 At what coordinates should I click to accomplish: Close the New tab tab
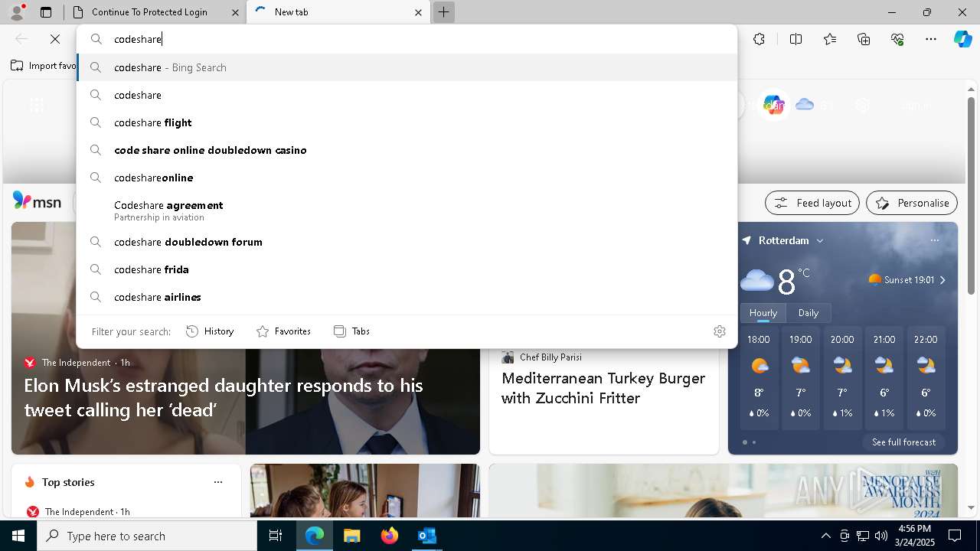pos(418,12)
